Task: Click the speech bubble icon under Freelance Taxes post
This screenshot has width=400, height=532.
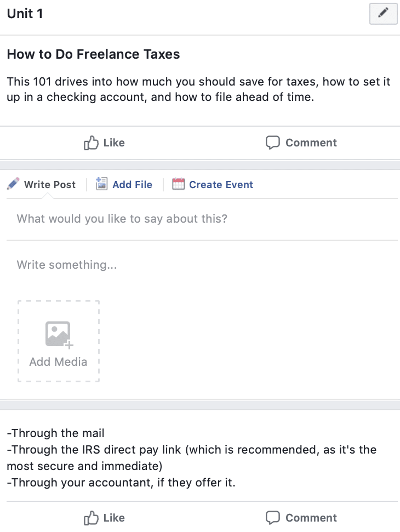Action: point(272,143)
